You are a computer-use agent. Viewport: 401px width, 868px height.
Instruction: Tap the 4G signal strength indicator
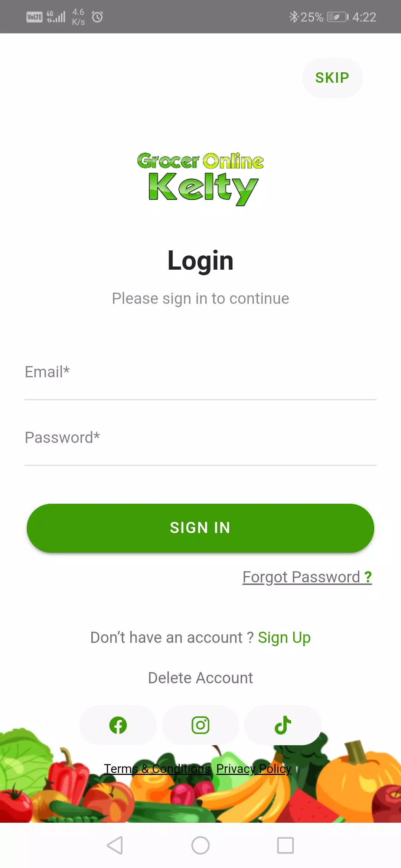56,17
